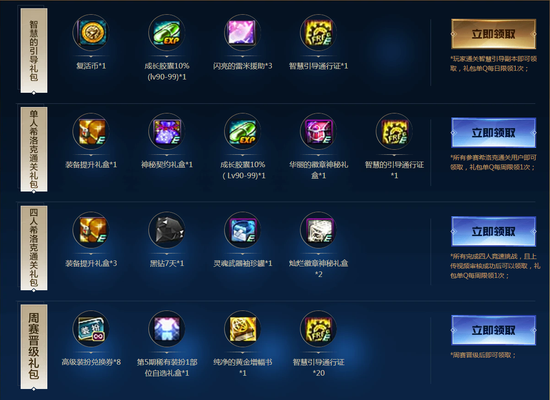Claim 单人希洛克通关礼包 with 立即领取 button

[x=494, y=133]
